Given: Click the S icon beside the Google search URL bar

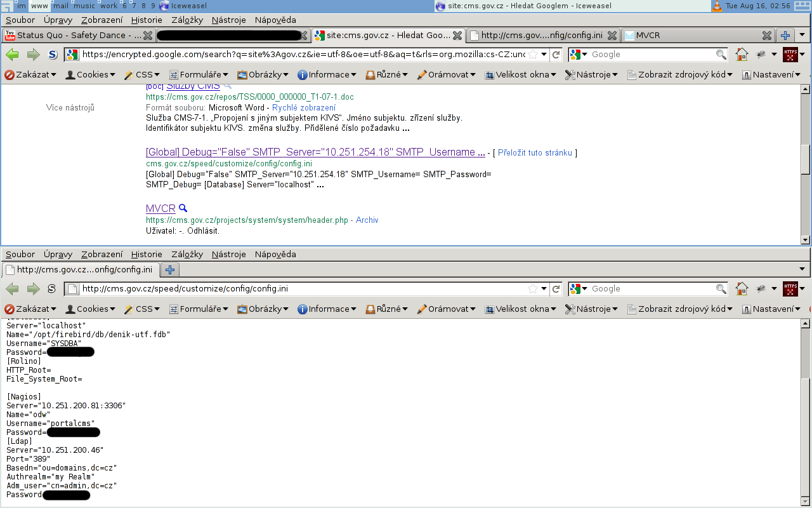Looking at the screenshot, I should [52, 55].
